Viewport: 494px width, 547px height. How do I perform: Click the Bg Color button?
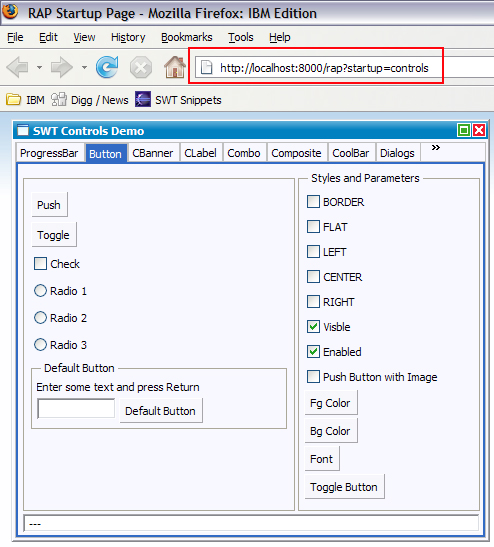point(331,431)
